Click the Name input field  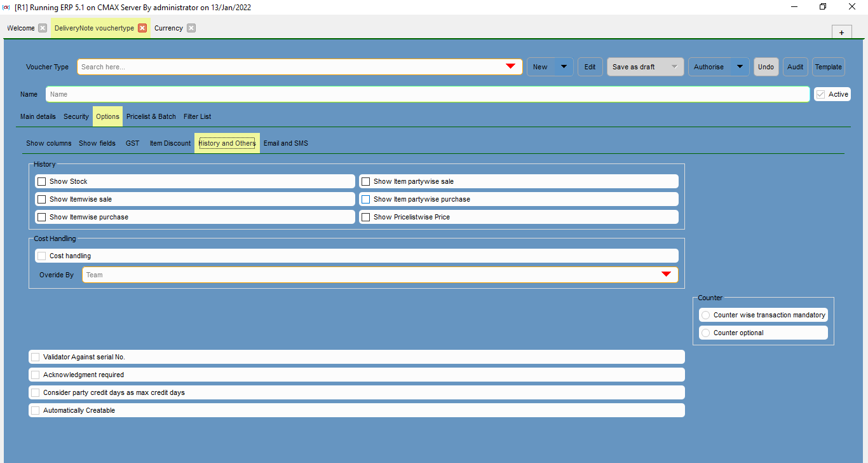pyautogui.click(x=428, y=94)
